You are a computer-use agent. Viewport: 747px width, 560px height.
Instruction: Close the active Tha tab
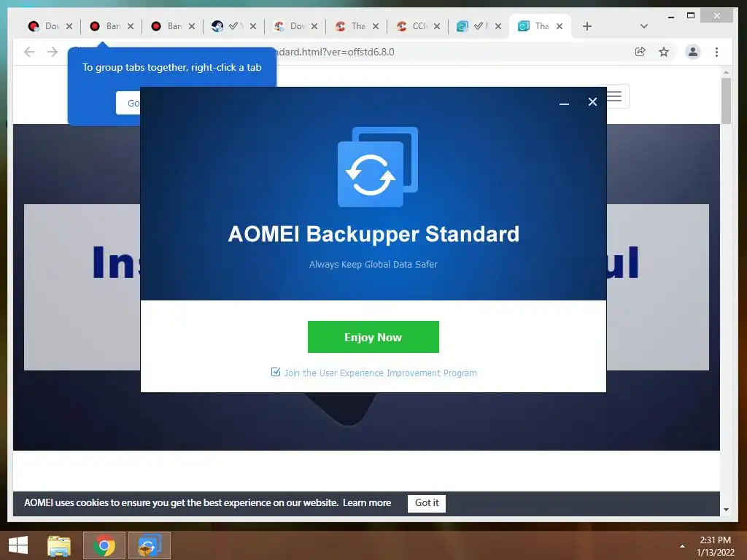coord(560,26)
